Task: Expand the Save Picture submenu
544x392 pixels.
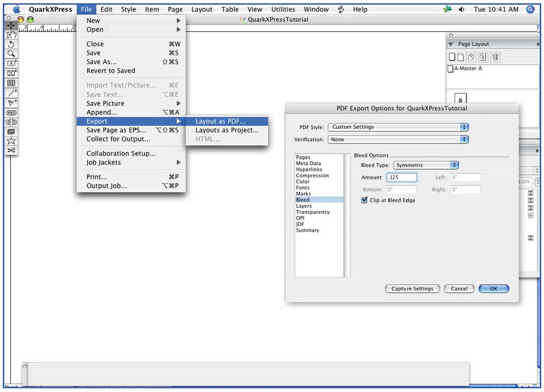Action: click(131, 104)
